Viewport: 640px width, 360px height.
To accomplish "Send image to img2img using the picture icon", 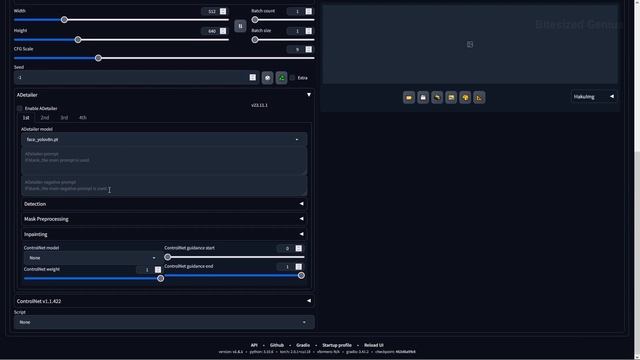I will (451, 98).
